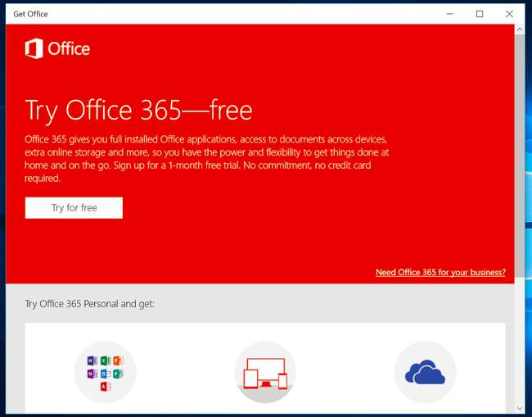Minimize the Get Office window
532x417 pixels.
[x=450, y=14]
